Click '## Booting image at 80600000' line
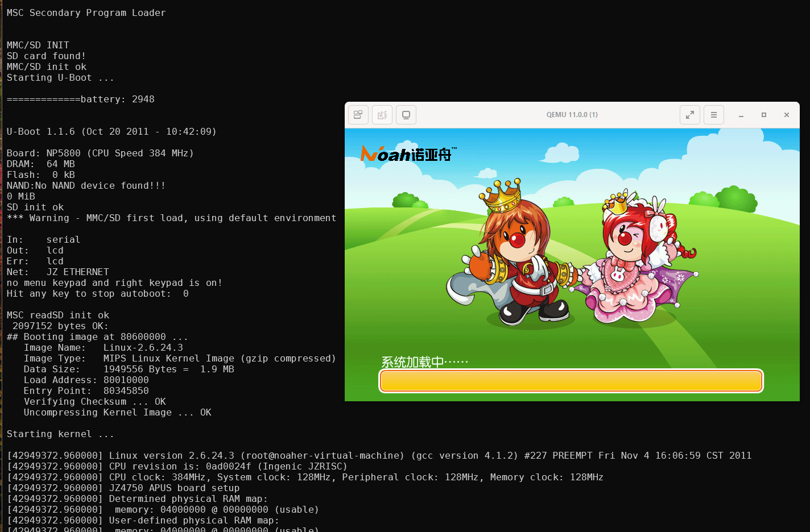This screenshot has width=810, height=532. (97, 336)
